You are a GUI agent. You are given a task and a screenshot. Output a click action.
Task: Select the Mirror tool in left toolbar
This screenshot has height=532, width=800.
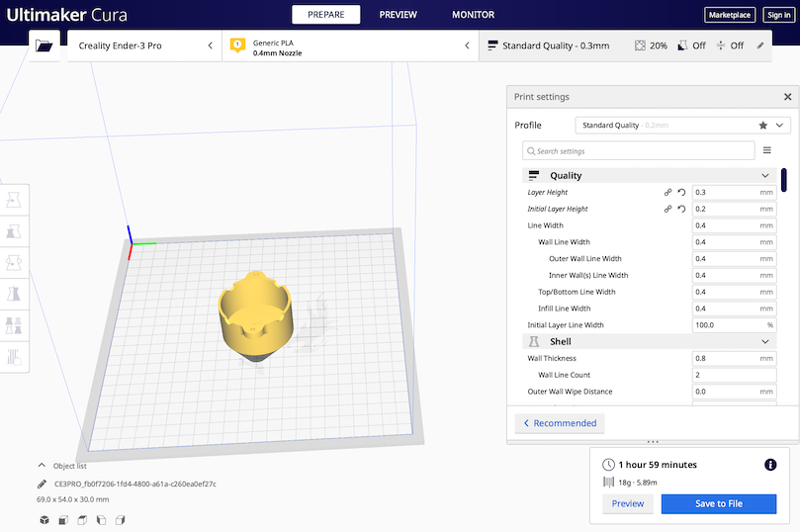coord(14,294)
